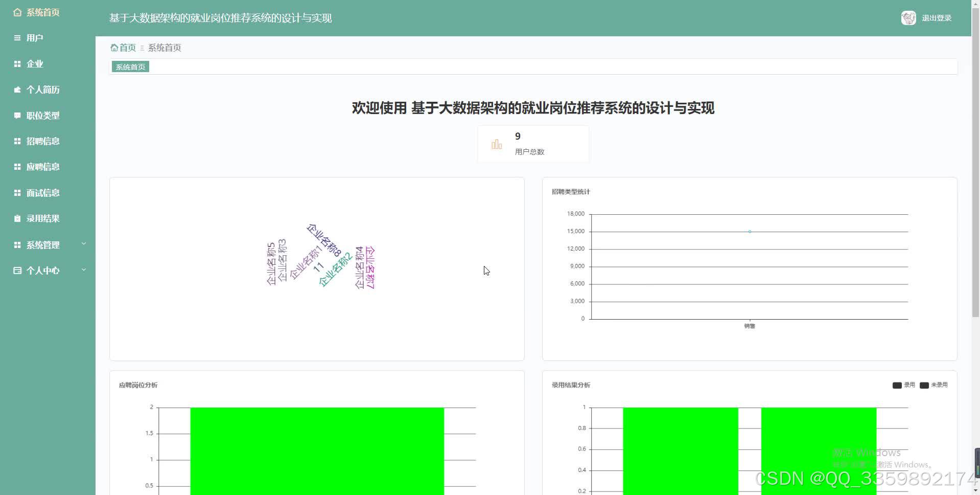
Task: Go to 系统首页 in the sidebar
Action: tap(43, 12)
